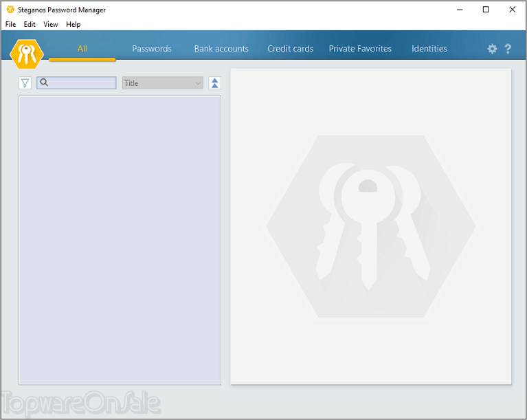The image size is (527, 420).
Task: Open the Help menu
Action: click(x=74, y=24)
